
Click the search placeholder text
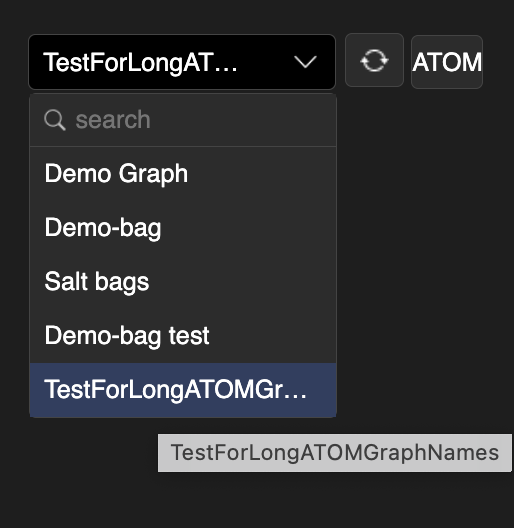pos(113,120)
